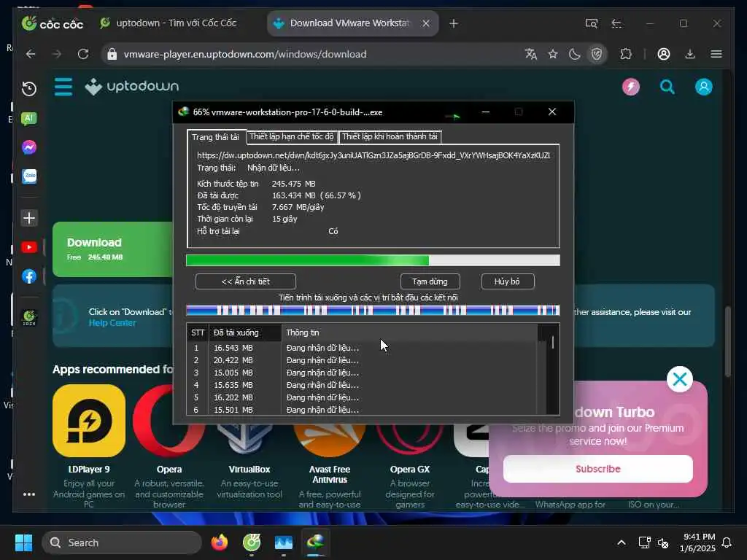The image size is (747, 560).
Task: Click the browser address bar URL
Action: (245, 54)
